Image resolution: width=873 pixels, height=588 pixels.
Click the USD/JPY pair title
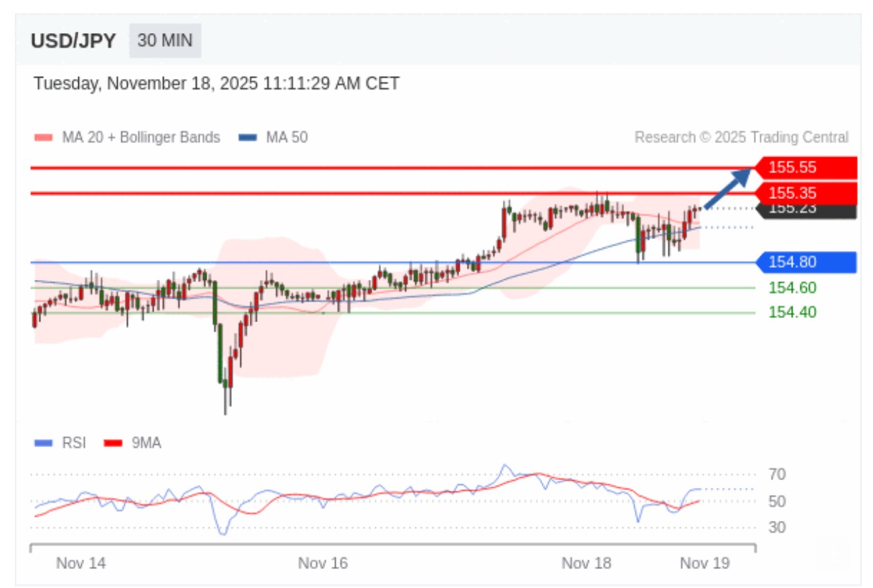click(x=73, y=41)
